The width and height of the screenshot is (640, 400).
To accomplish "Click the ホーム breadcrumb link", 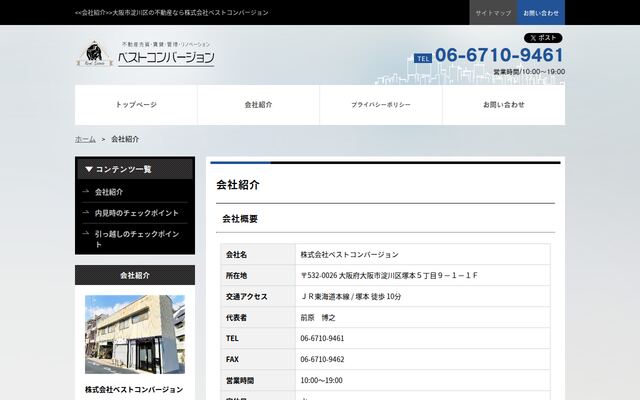I will click(x=85, y=139).
